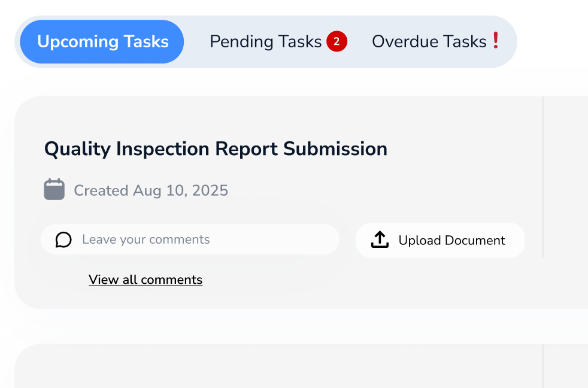This screenshot has width=588, height=388.
Task: Click the word Upcoming in the blue tab
Action: (78, 42)
